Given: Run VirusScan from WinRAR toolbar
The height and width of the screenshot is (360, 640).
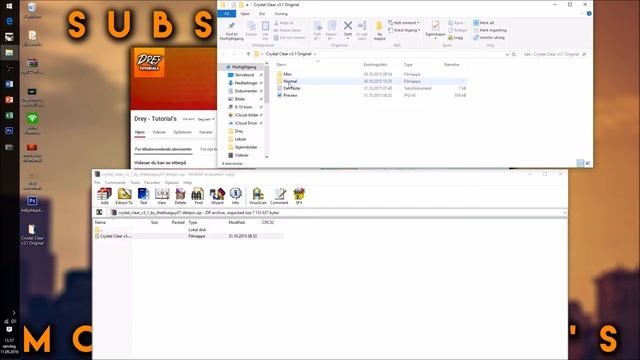Looking at the screenshot, I should point(258,196).
